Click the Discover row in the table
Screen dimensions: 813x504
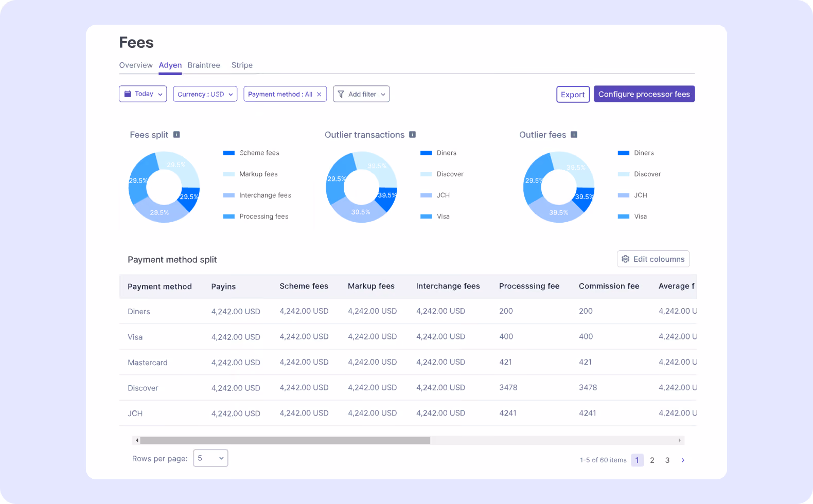(x=408, y=388)
